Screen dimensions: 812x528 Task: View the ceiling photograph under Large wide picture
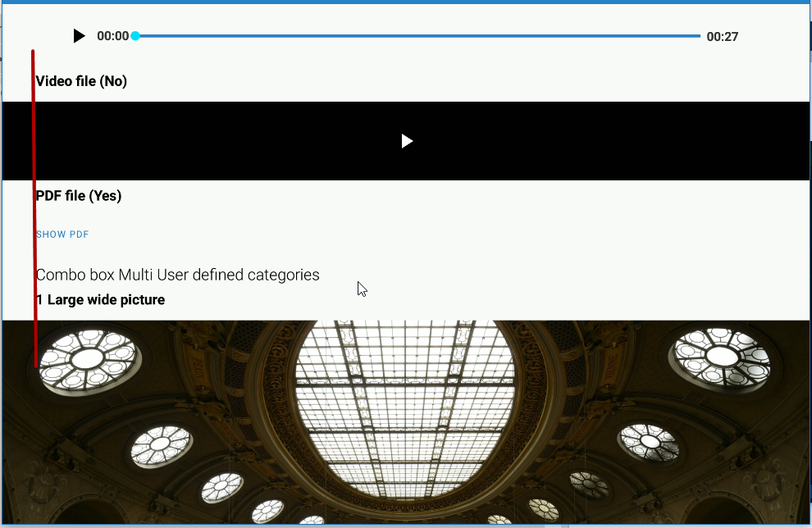click(406, 418)
